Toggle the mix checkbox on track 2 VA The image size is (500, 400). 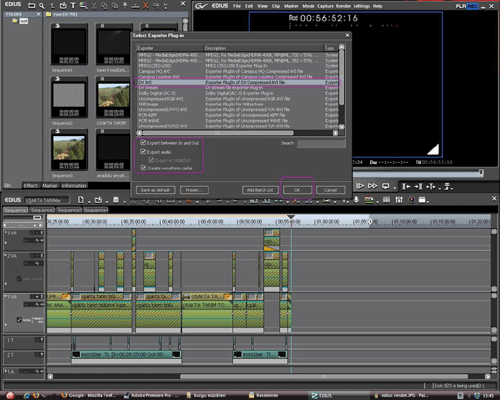pyautogui.click(x=19, y=279)
